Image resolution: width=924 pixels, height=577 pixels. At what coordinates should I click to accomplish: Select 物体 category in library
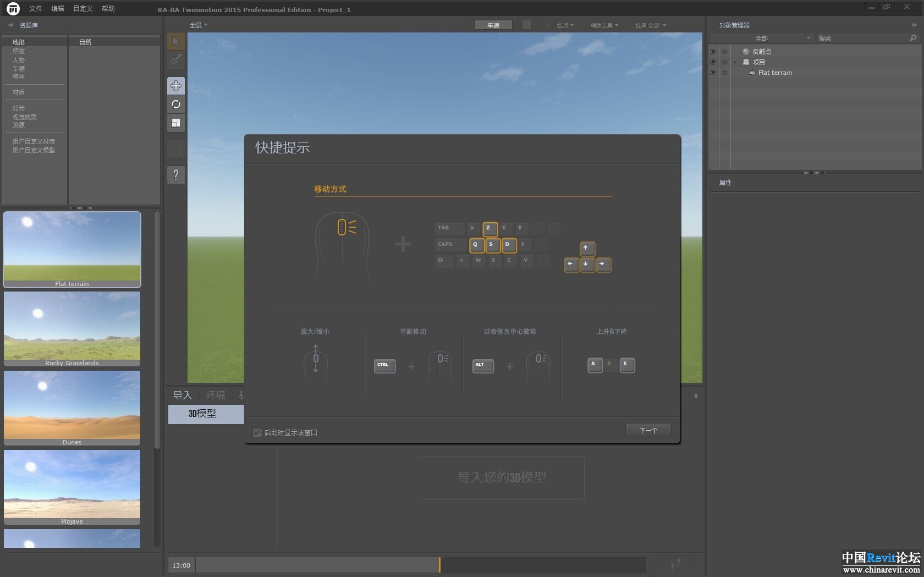tap(19, 76)
